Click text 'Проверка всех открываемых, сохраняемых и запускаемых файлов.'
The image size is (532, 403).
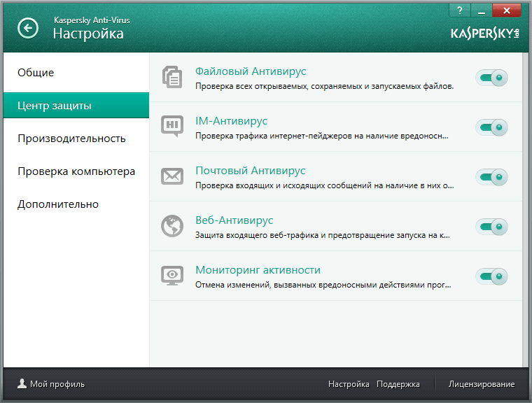pos(324,86)
